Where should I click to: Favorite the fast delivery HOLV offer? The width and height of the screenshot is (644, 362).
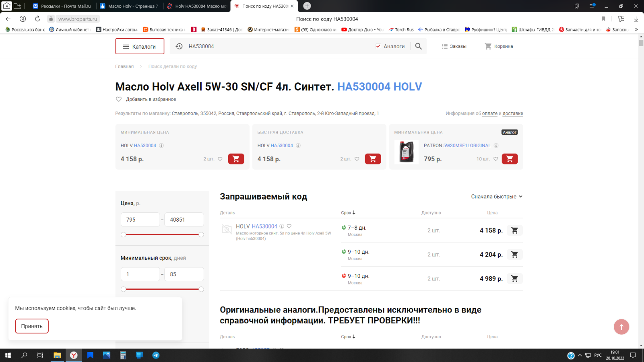coord(357,159)
